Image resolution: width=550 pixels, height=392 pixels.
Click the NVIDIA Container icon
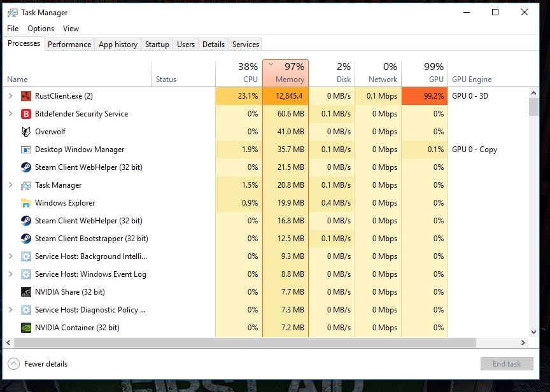point(26,328)
